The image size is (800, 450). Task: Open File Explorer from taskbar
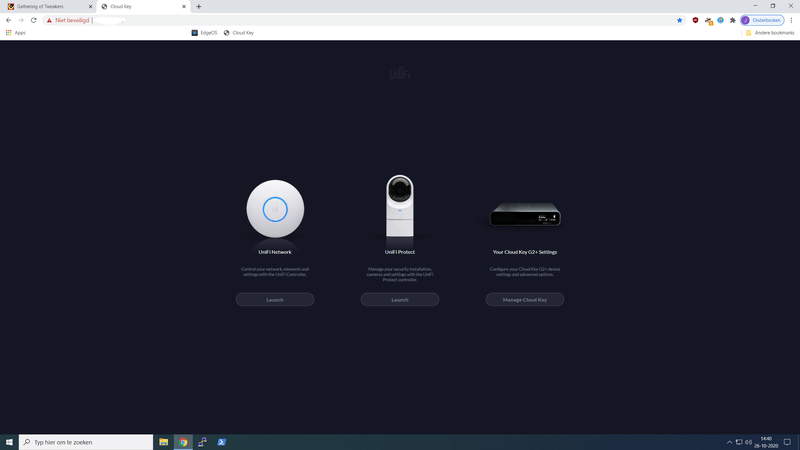163,442
